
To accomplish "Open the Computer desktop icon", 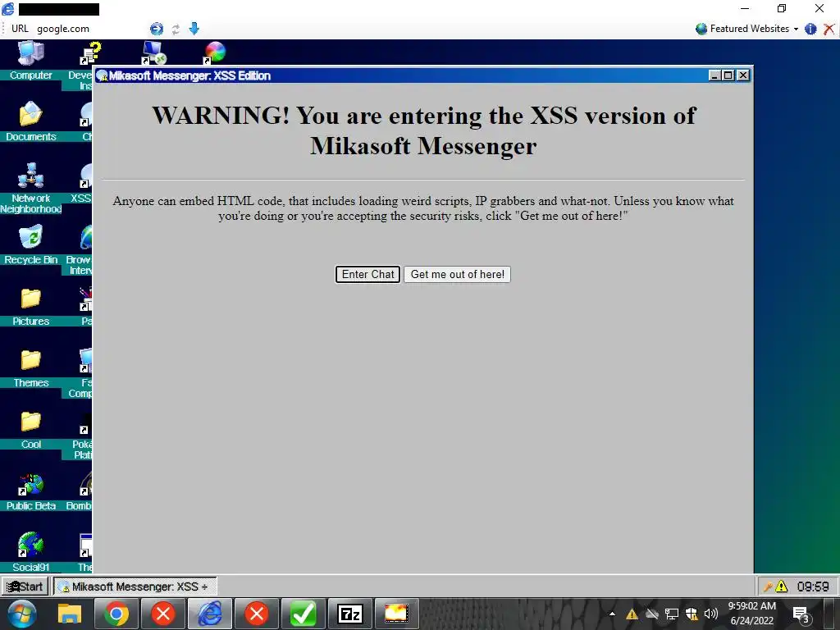I will (30, 61).
